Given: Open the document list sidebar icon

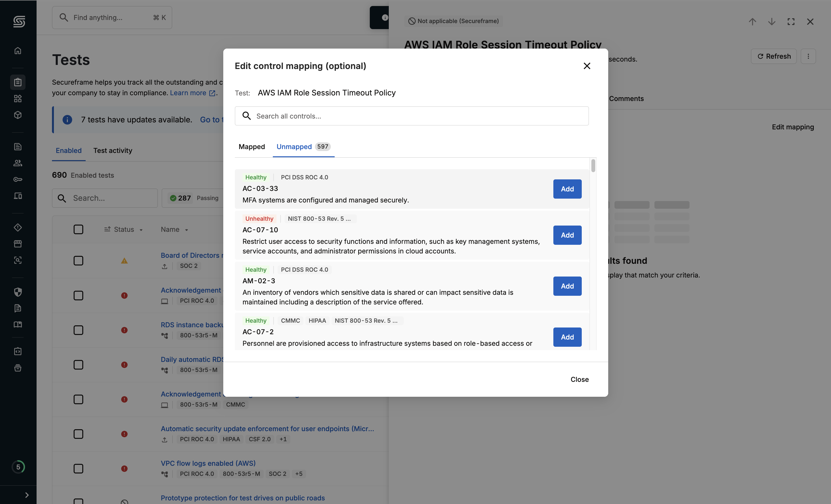Looking at the screenshot, I should 18,147.
